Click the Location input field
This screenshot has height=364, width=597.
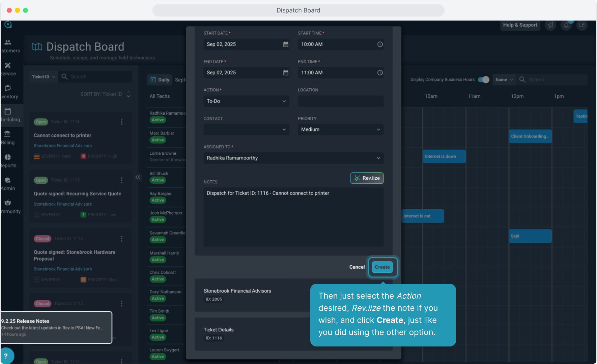coord(341,101)
